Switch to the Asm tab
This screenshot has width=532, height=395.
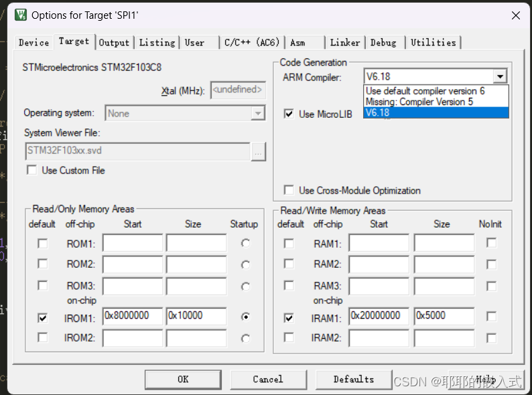point(304,43)
